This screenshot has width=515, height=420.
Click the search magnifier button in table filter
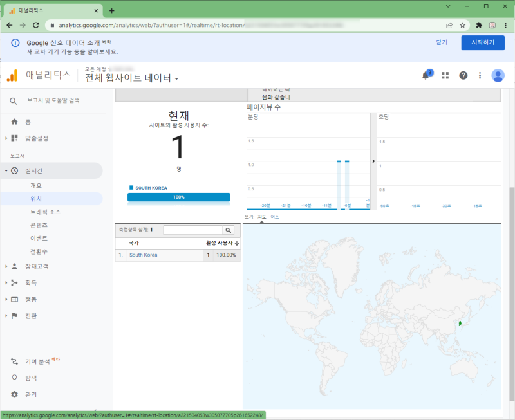click(x=229, y=230)
